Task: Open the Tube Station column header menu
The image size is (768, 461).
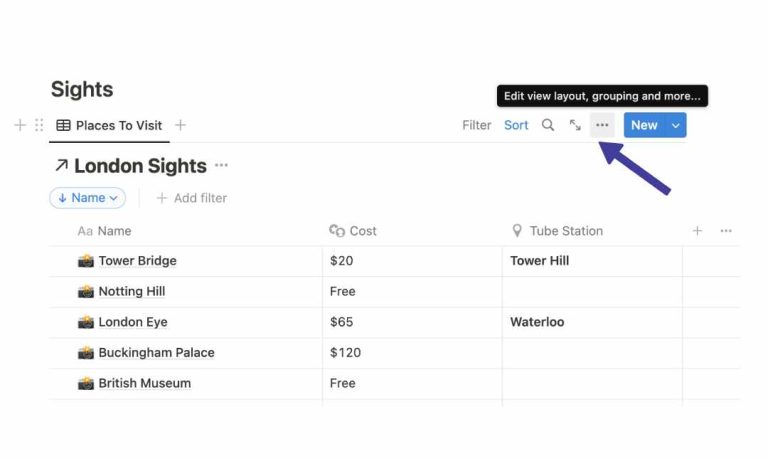Action: click(565, 231)
